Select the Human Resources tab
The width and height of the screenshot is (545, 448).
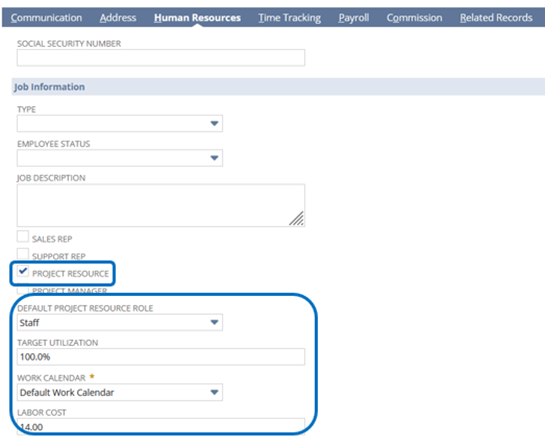pos(197,18)
